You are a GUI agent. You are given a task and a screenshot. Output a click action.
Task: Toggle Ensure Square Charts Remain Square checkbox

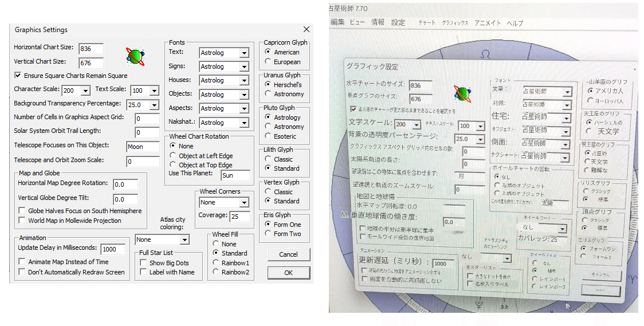click(x=18, y=75)
